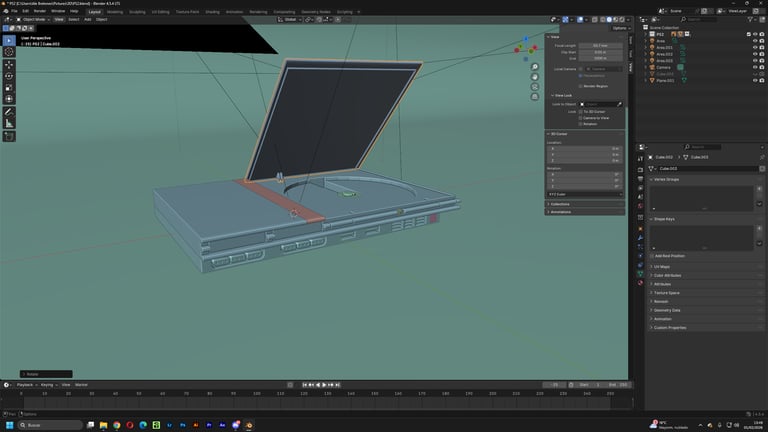Click the Focal Length value field

[x=600, y=46]
